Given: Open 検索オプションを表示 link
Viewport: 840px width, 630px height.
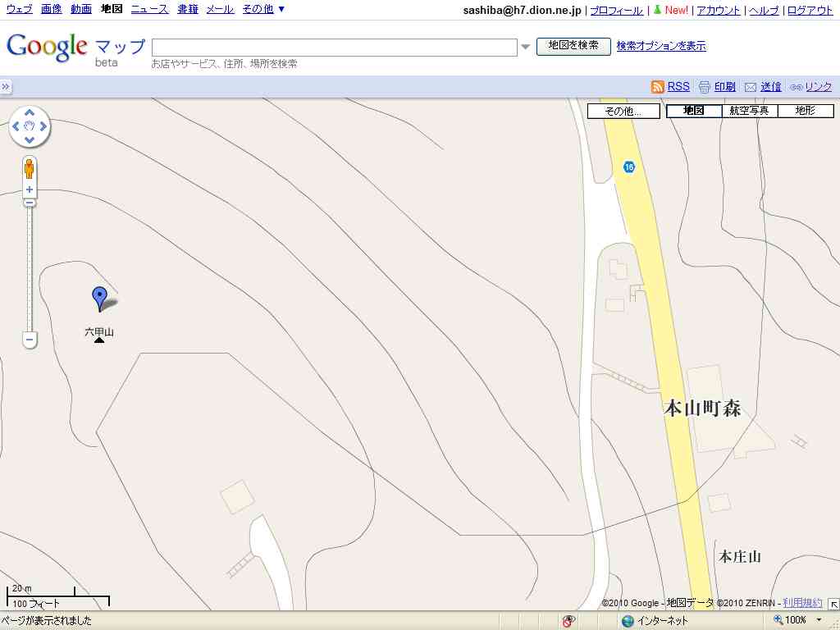Looking at the screenshot, I should point(660,46).
